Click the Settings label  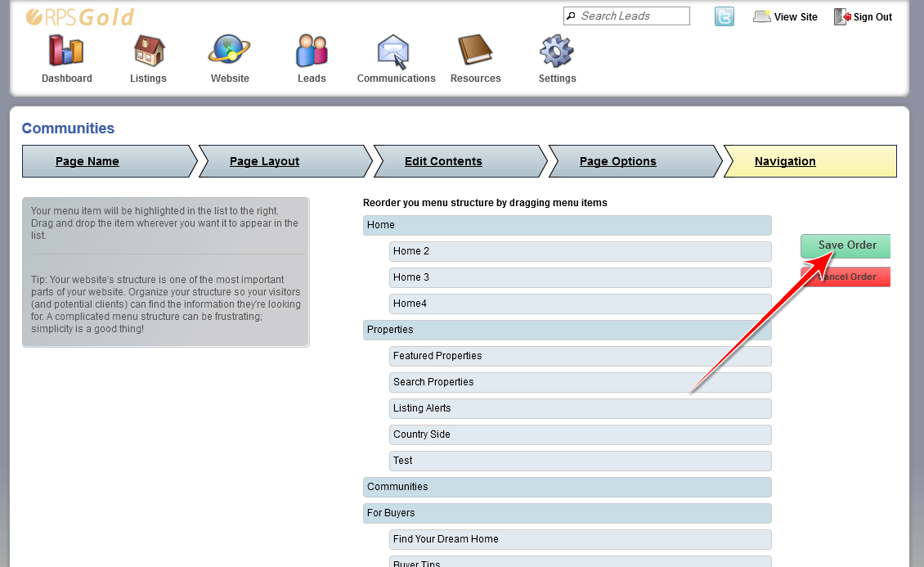point(558,79)
